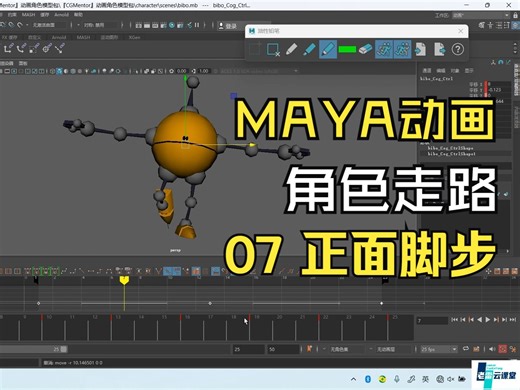Select bibo_Cog_CtrlShape1 in Channel Box shapes list
Image resolution: width=520 pixels, height=390 pixels.
pos(452,154)
